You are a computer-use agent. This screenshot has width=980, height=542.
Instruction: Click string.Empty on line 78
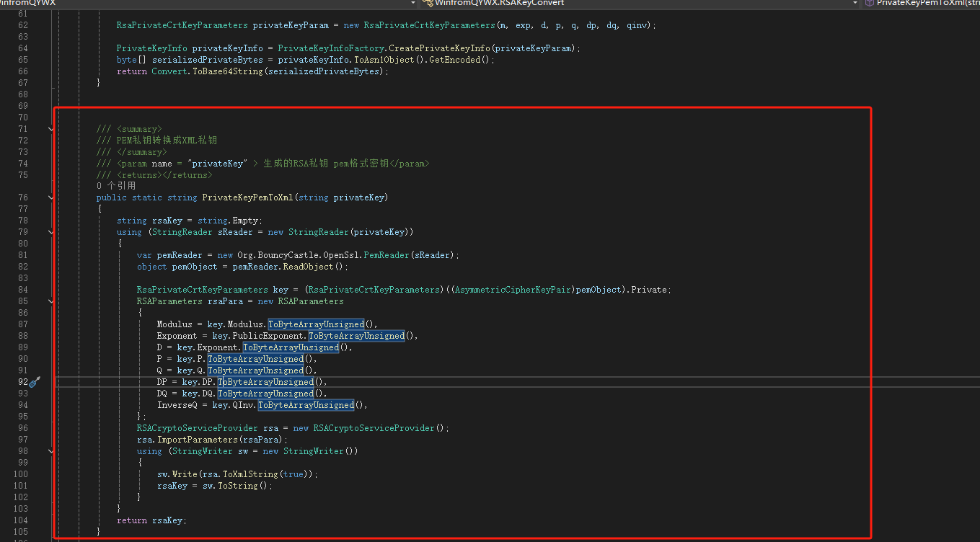[x=229, y=221]
